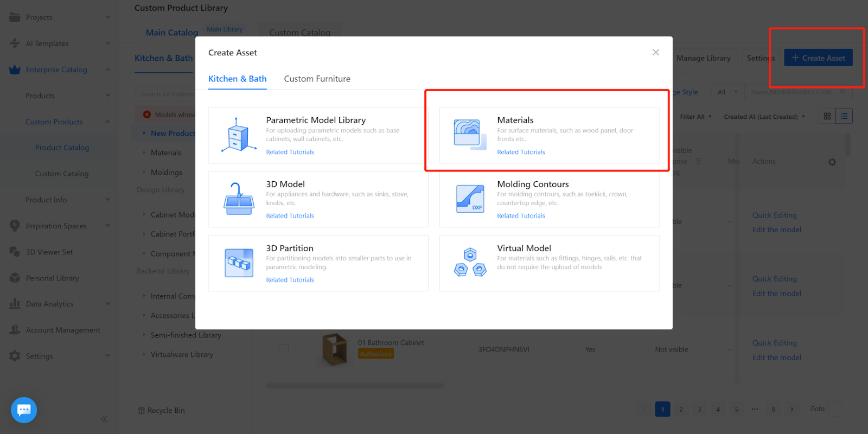Open table column settings gear
Screen dimensions: 868x434
point(832,162)
